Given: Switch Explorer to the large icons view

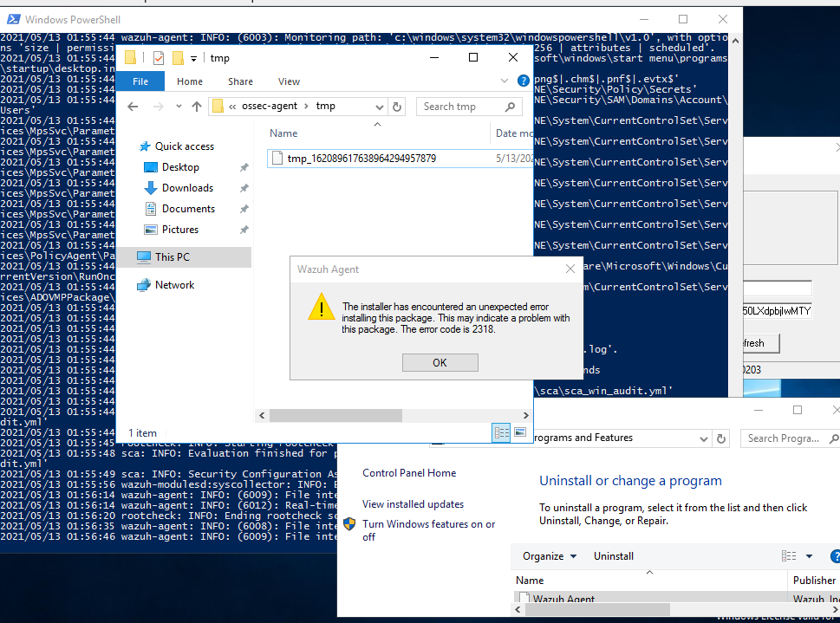Looking at the screenshot, I should [519, 432].
